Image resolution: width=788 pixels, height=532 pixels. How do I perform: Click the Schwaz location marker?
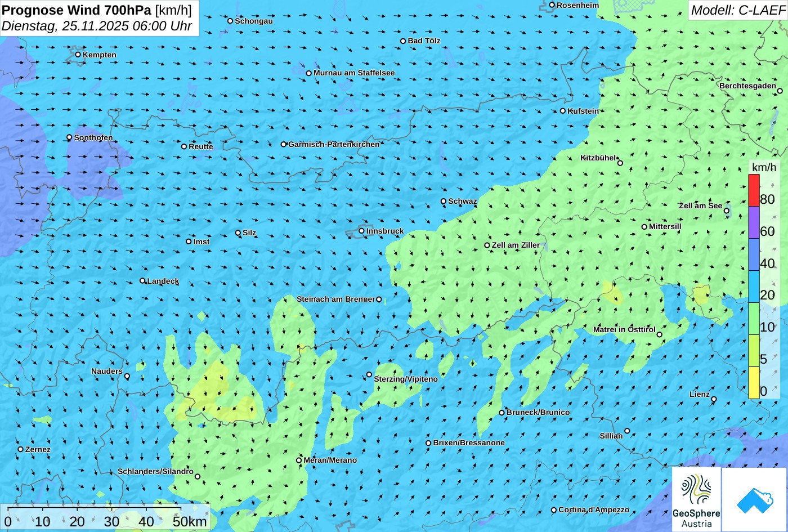tap(444, 201)
